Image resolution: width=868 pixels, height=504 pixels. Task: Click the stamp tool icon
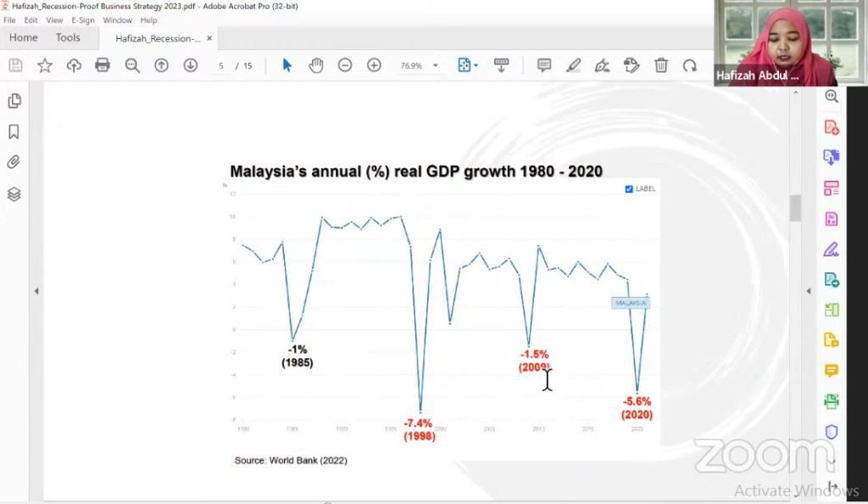(632, 65)
